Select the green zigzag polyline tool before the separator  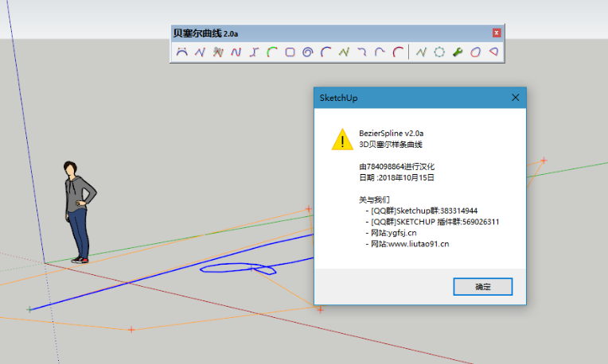click(344, 52)
